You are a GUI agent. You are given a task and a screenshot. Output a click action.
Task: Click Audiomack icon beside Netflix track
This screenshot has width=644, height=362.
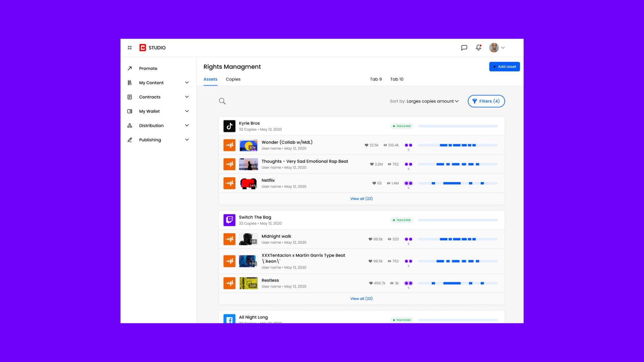click(x=229, y=183)
